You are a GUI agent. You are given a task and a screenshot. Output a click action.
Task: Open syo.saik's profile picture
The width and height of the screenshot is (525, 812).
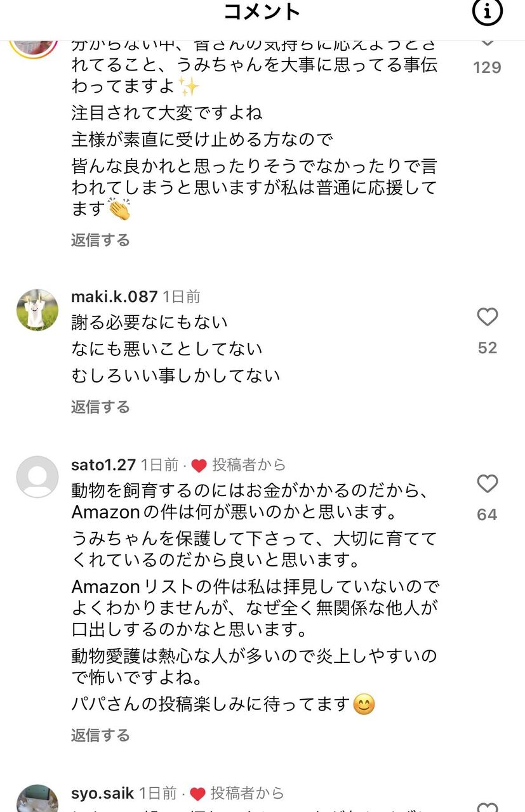coord(37,798)
